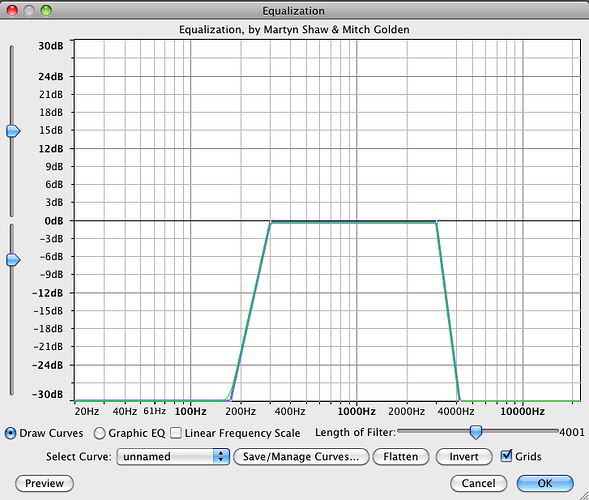The width and height of the screenshot is (589, 500).
Task: Click the green zoom window button
Action: 46,11
